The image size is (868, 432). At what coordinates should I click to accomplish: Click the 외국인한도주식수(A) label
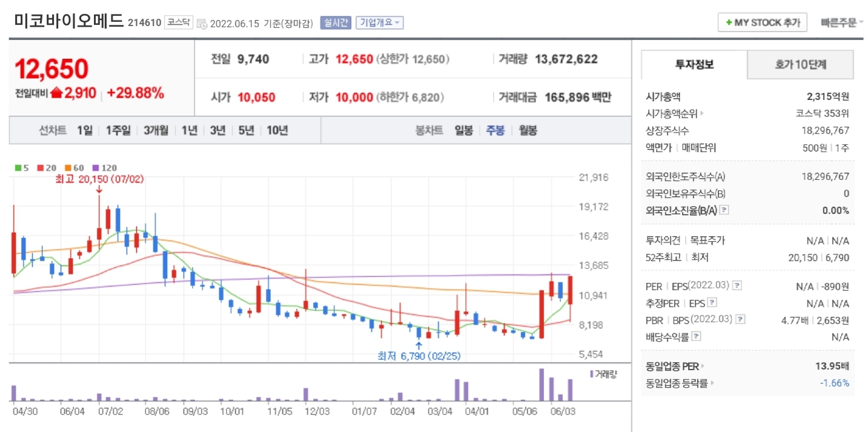tap(686, 176)
